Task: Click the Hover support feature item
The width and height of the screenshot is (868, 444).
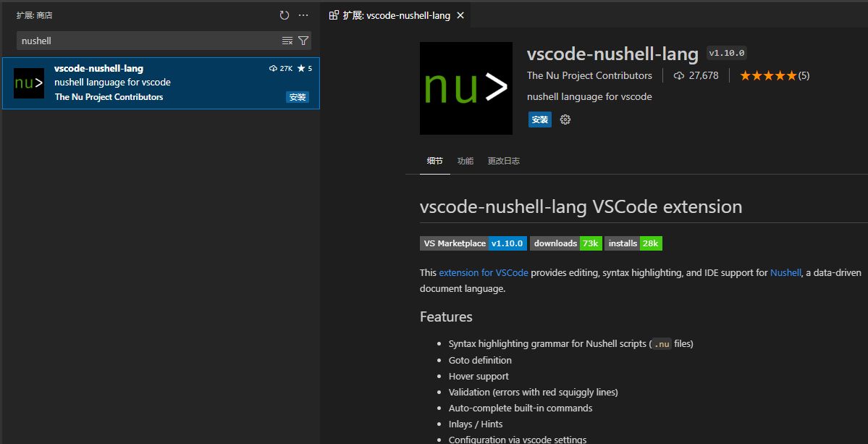Action: (x=479, y=377)
